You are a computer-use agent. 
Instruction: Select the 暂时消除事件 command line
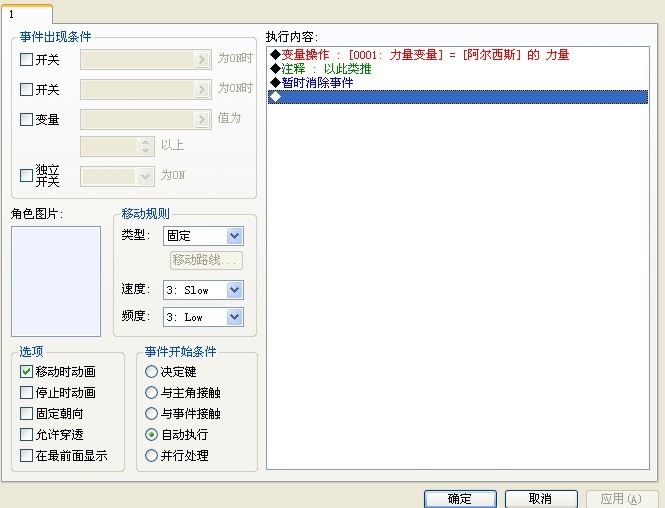pos(458,83)
